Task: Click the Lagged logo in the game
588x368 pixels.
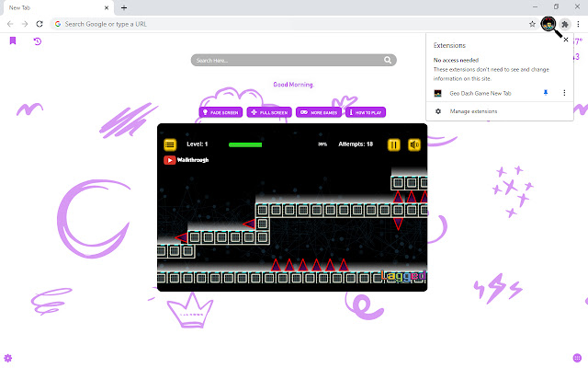Action: [403, 276]
